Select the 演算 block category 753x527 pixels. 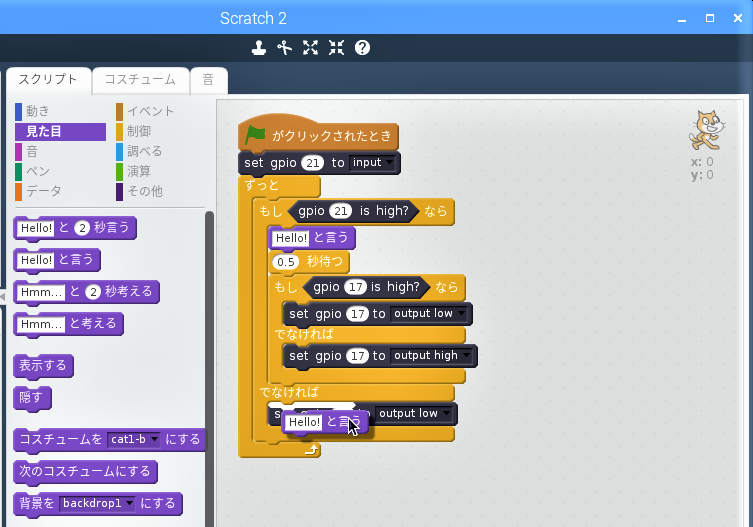pyautogui.click(x=134, y=171)
